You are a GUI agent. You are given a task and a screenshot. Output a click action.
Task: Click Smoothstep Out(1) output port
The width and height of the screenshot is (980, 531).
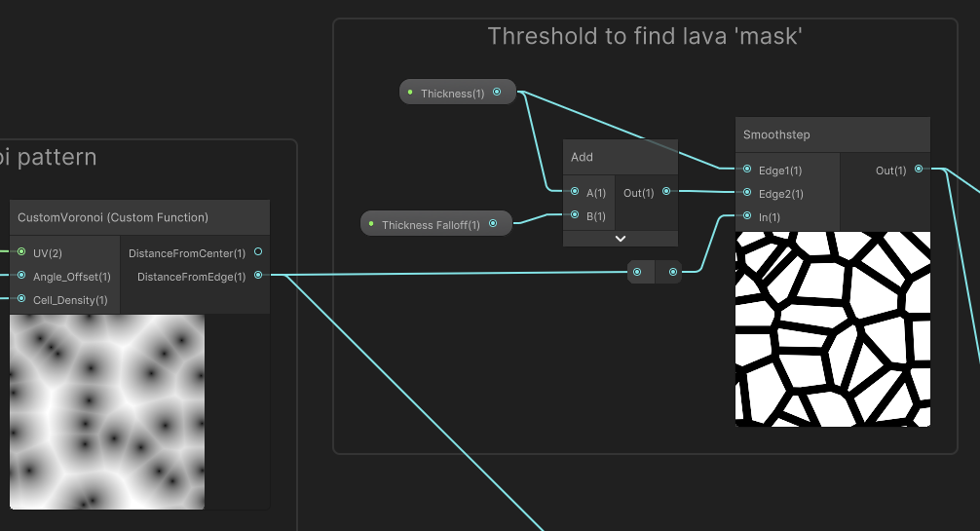click(919, 170)
